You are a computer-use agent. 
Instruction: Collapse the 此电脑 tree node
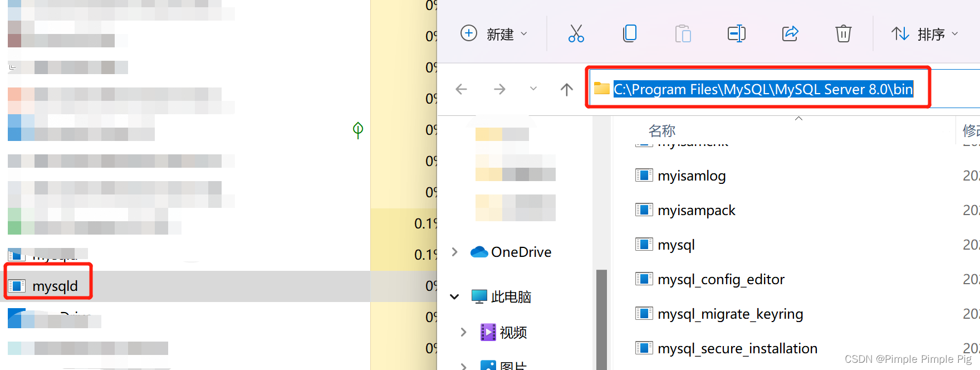coord(454,296)
